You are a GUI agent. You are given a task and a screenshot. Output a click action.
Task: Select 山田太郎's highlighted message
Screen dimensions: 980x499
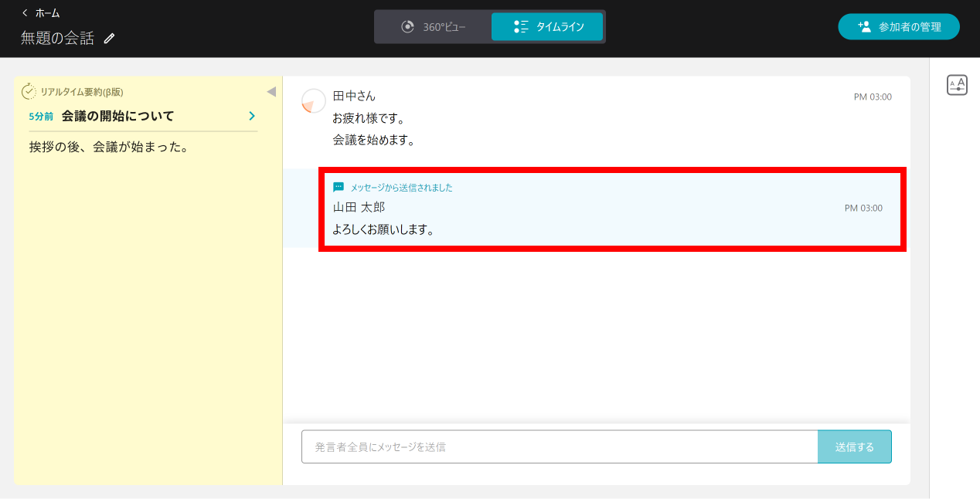612,209
